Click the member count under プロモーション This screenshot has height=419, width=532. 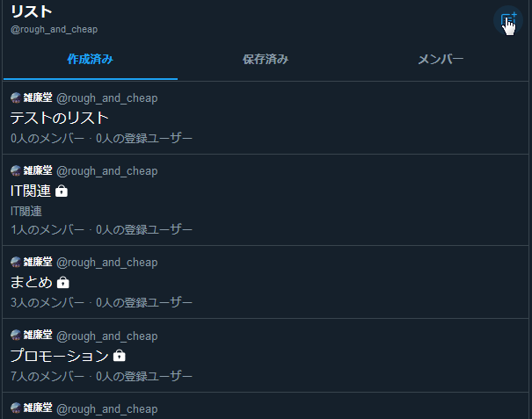(x=47, y=377)
